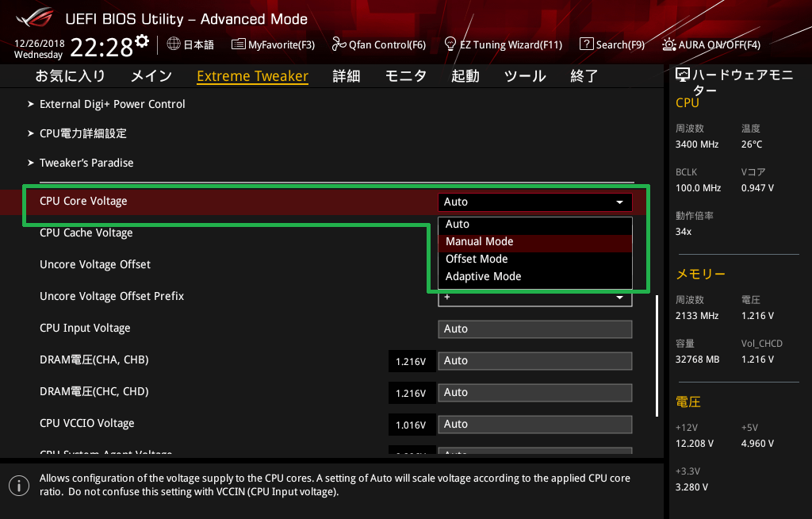
Task: Click Vコア 0.947 V reading
Action: (757, 188)
